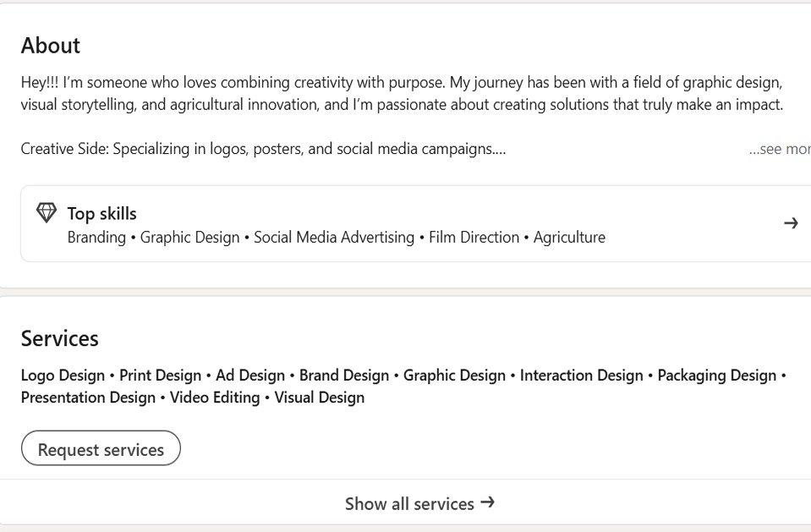This screenshot has height=532, width=811.
Task: Click the Video Editing service
Action: click(x=215, y=398)
